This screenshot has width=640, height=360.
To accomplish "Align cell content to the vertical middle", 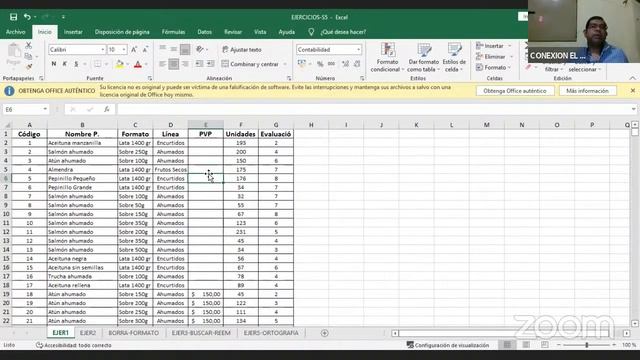I will pyautogui.click(x=173, y=49).
